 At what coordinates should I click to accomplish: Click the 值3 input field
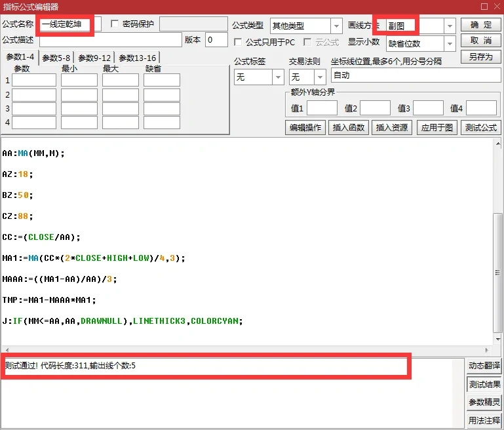[428, 108]
